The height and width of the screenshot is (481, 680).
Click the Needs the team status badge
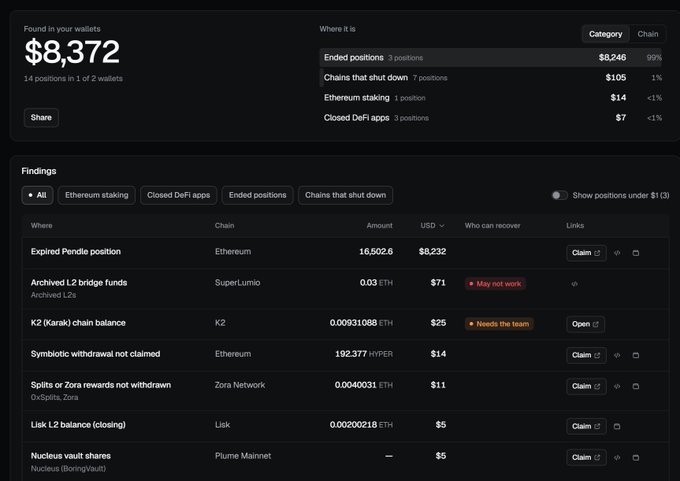499,324
